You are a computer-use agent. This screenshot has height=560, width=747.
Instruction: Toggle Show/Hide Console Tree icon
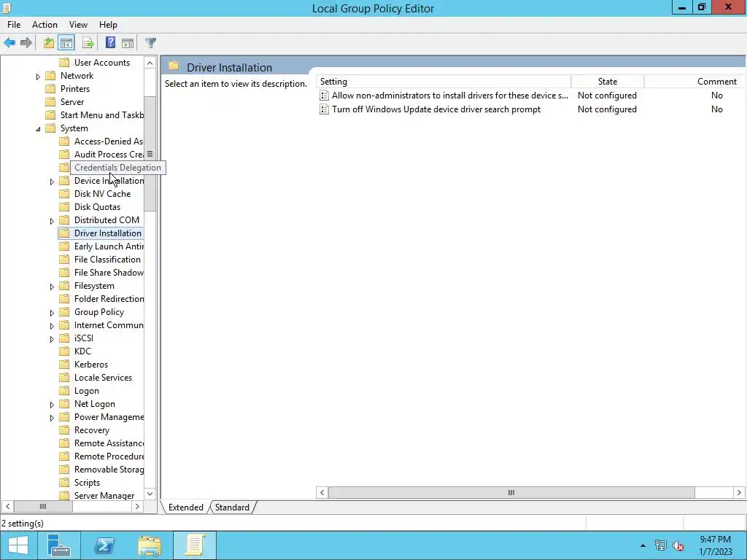66,43
